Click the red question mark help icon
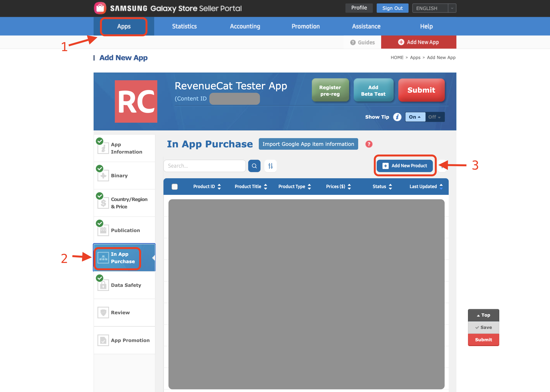The image size is (550, 392). [369, 144]
